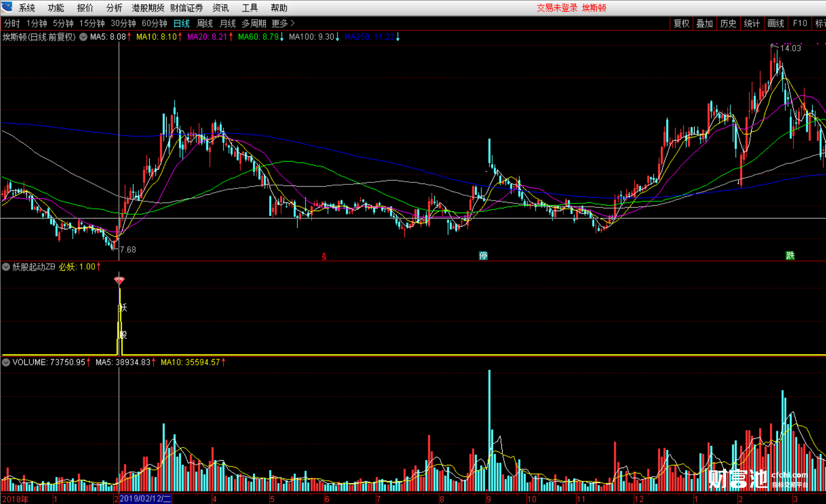
Task: Expand the 更多 periods dropdown
Action: coord(283,23)
